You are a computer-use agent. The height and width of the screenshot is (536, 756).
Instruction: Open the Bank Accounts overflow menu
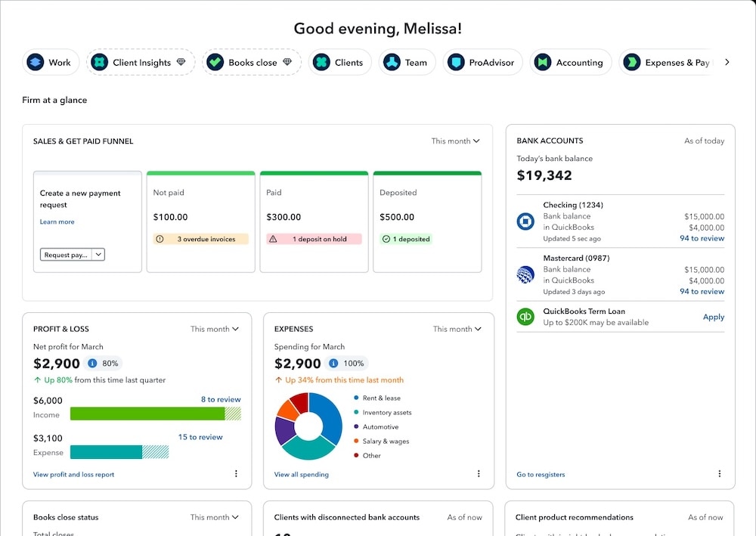point(720,474)
